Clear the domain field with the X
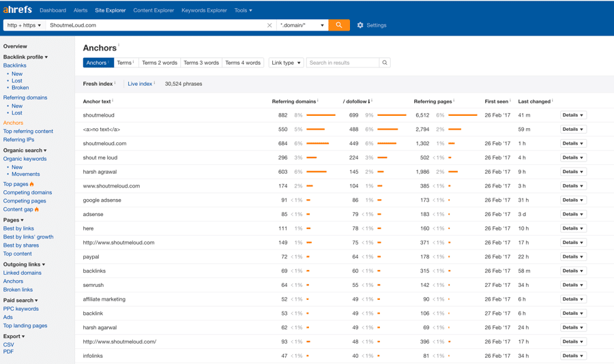614x364 pixels. 269,25
